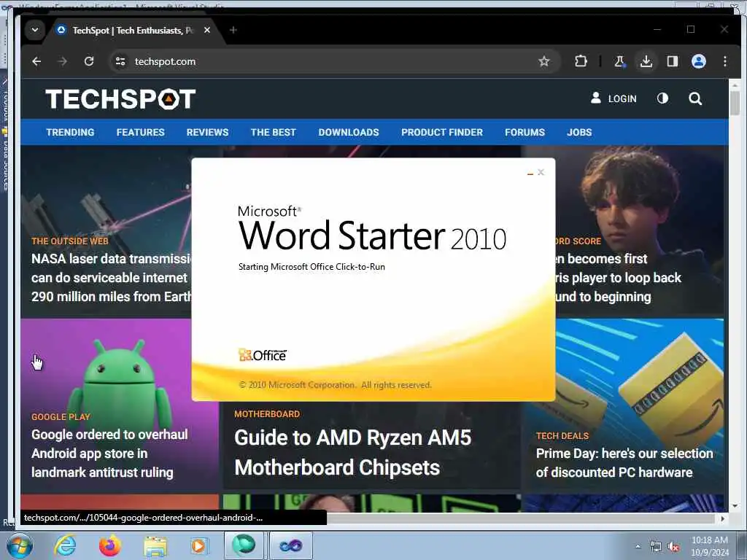This screenshot has width=747, height=560.
Task: Open the network tray icon
Action: pyautogui.click(x=656, y=547)
